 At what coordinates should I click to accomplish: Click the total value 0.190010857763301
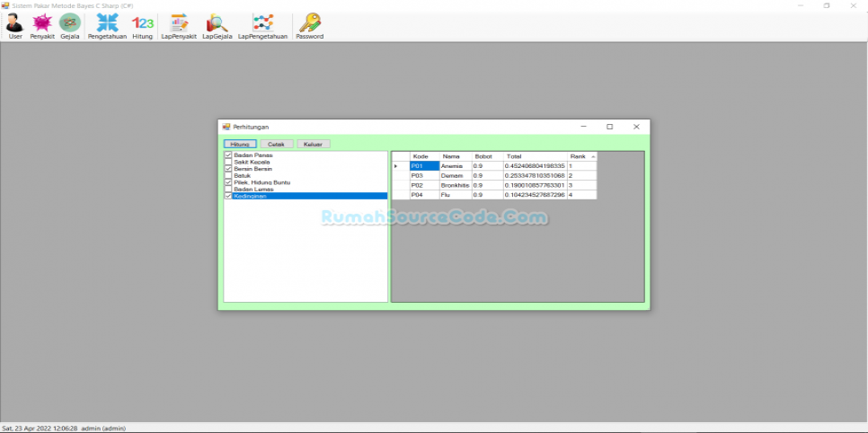[536, 185]
